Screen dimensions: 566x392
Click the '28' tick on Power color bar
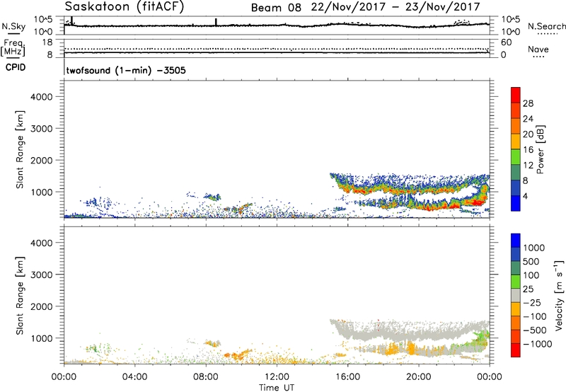(528, 103)
